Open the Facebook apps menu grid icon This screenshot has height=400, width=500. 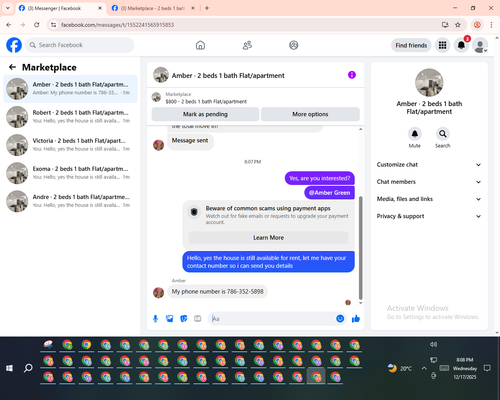442,45
